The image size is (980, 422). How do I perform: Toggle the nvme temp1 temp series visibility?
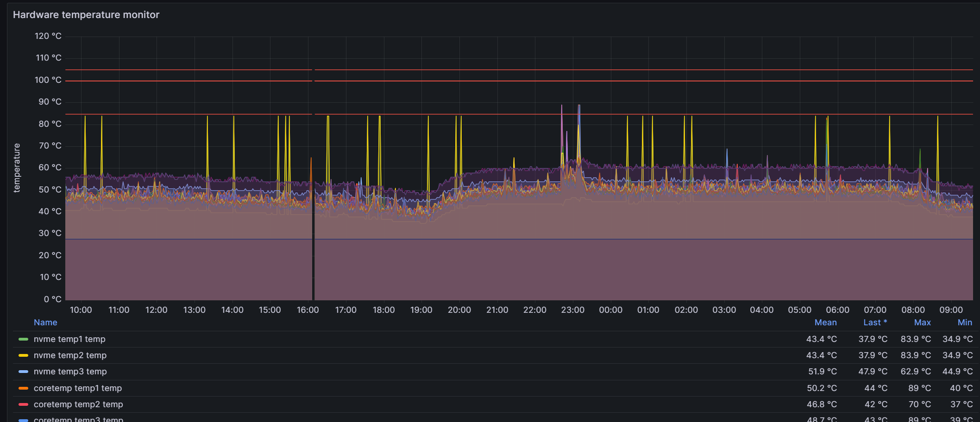tap(69, 339)
